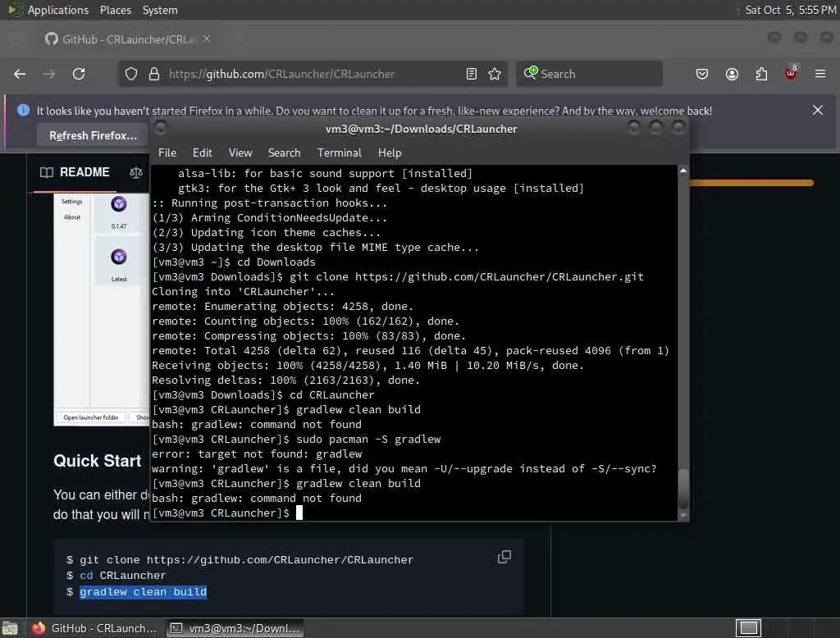
Task: Click 'error: target not found: gradlew' line
Action: tap(257, 454)
